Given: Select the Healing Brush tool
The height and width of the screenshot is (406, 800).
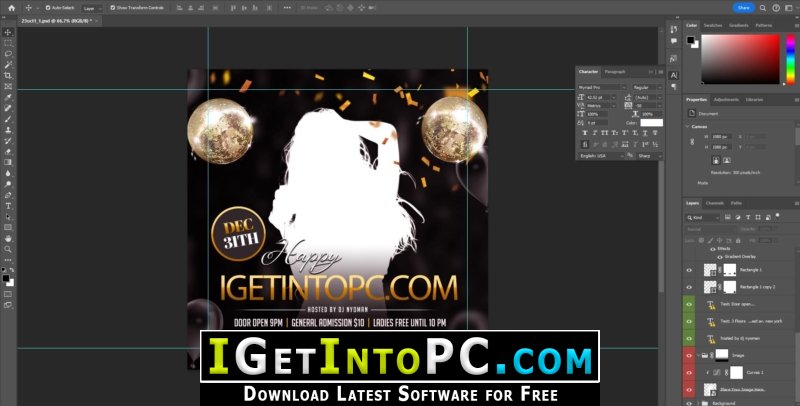Looking at the screenshot, I should [x=8, y=108].
